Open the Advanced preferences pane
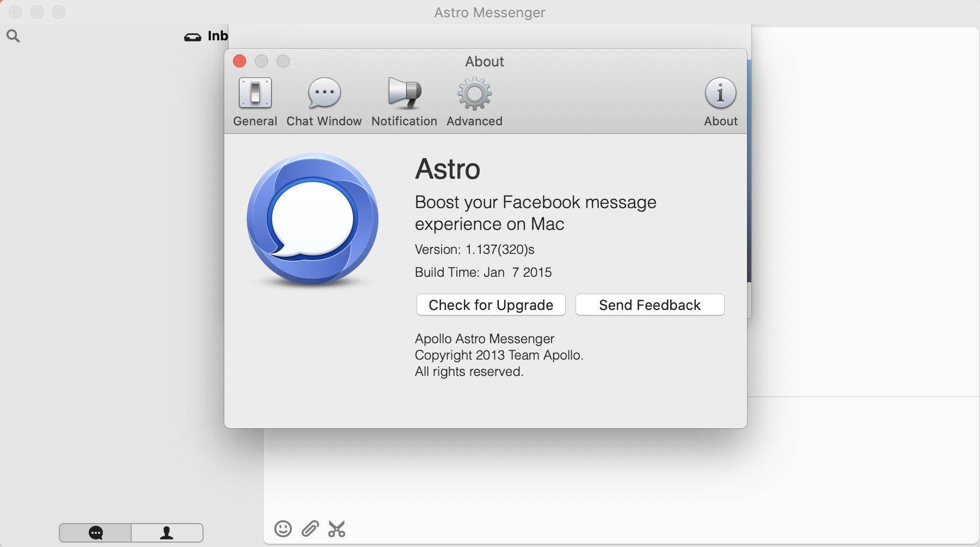Screen dimensions: 980x547 coord(474,102)
